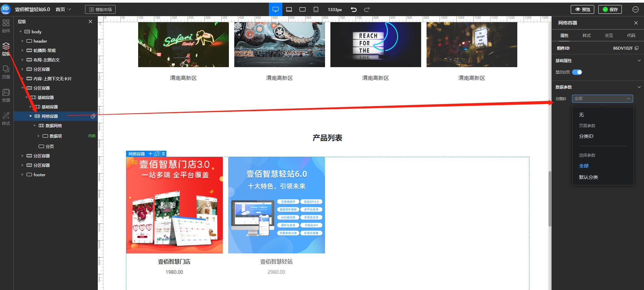The width and height of the screenshot is (644, 290).
Task: Switch to the 属性 tab
Action: coord(564,35)
